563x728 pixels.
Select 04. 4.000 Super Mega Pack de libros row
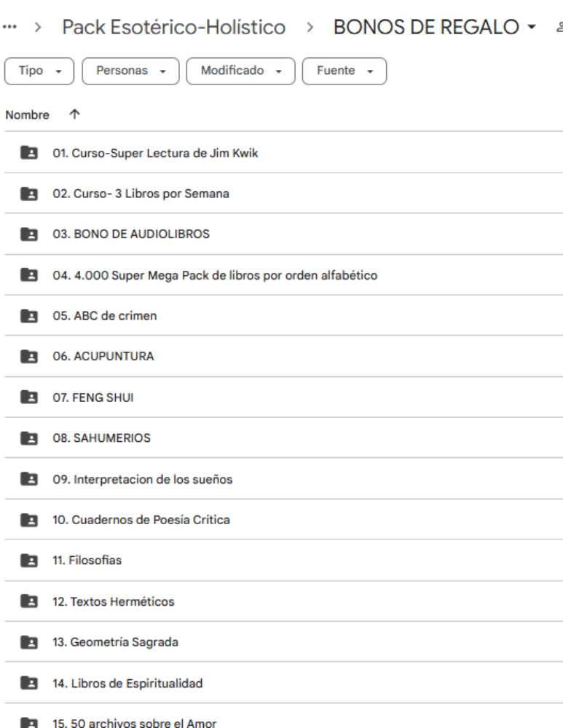(x=283, y=275)
